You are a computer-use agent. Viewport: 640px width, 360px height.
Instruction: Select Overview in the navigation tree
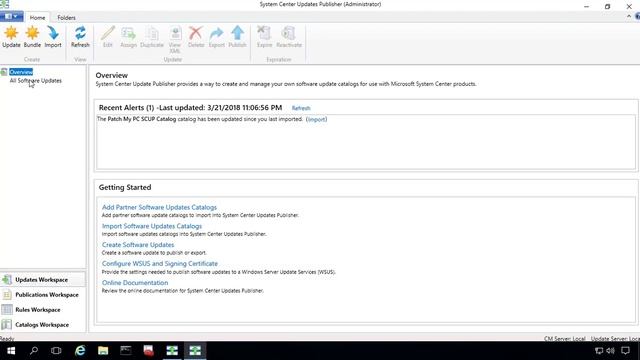pyautogui.click(x=21, y=72)
